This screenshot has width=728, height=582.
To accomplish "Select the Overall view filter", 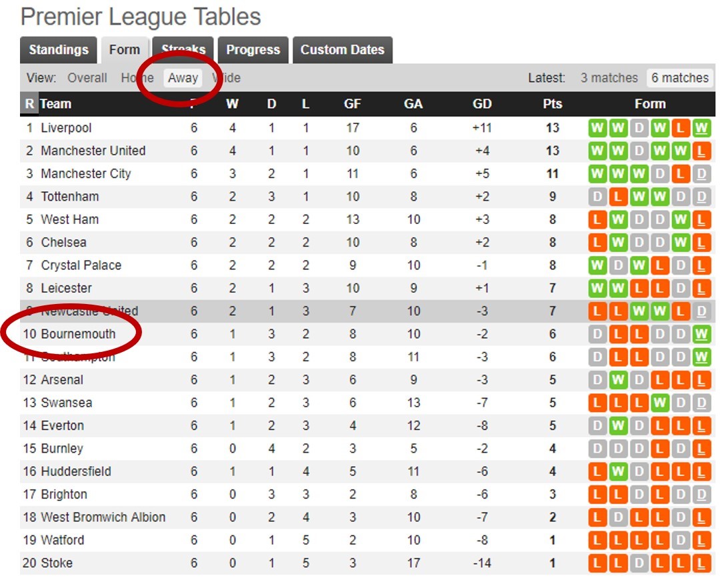I will coord(87,78).
